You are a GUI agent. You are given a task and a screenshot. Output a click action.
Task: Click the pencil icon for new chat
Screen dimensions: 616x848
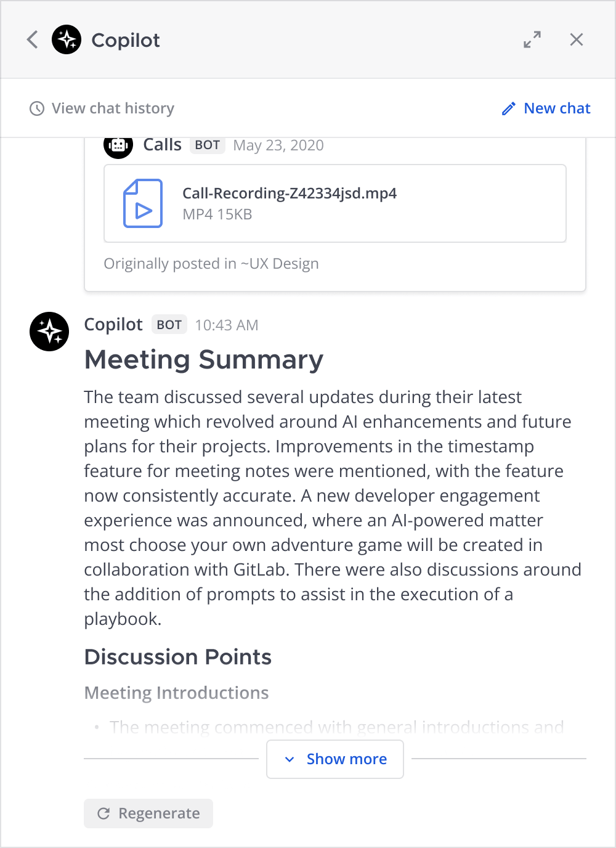(509, 109)
